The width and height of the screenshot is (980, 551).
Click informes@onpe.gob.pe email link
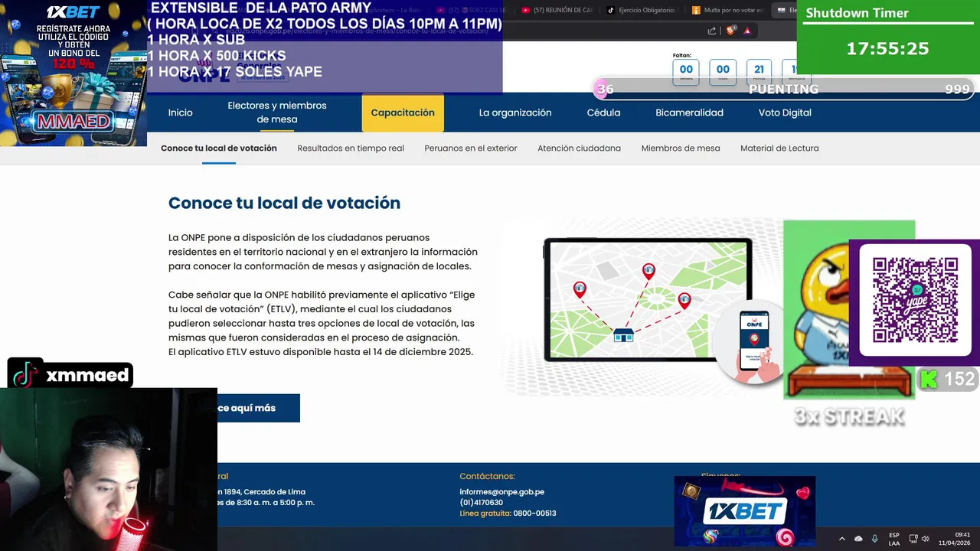click(501, 492)
